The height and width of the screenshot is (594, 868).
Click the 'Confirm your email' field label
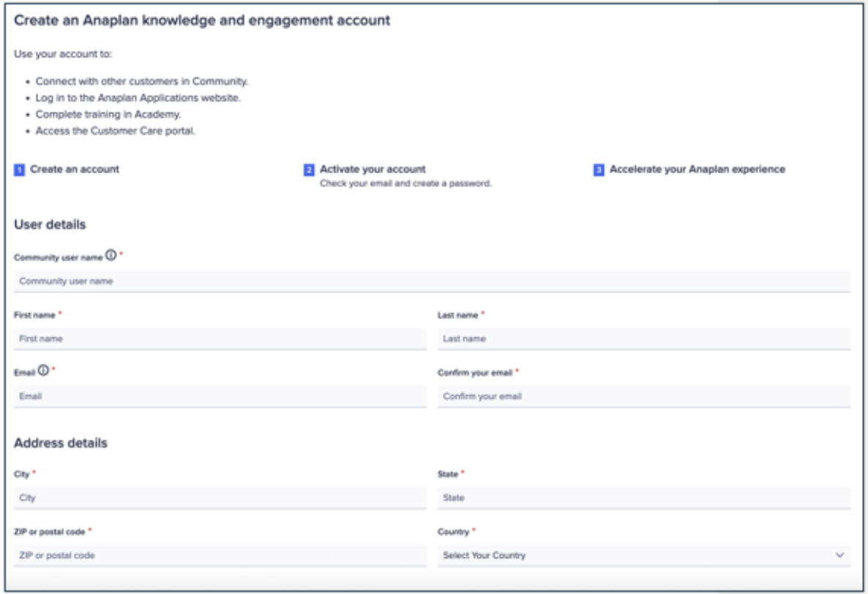coord(475,373)
